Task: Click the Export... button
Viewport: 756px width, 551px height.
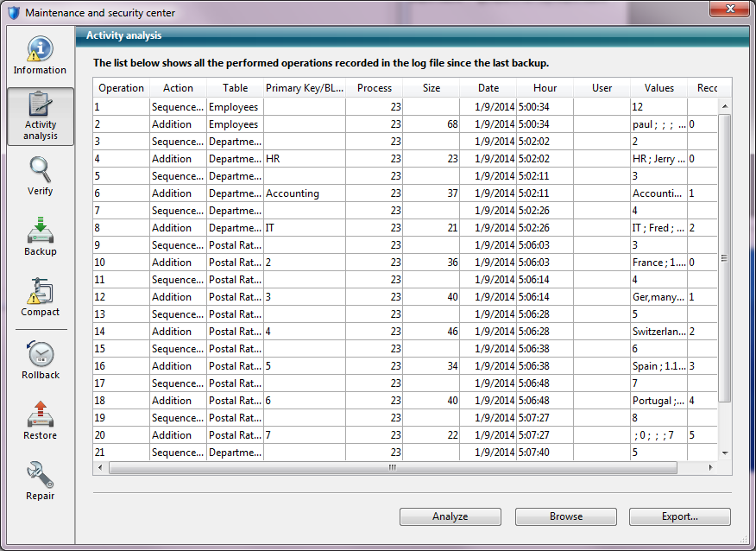Action: point(679,516)
